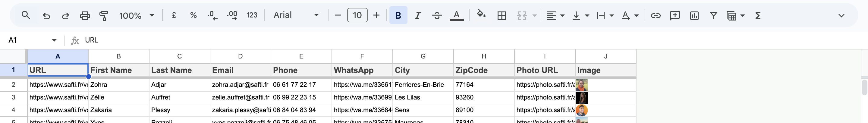
Task: Select the Email header cell
Action: (x=240, y=70)
